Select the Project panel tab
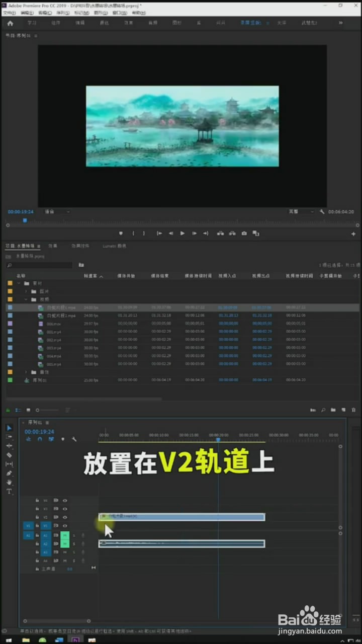362x644 pixels. tap(20, 246)
